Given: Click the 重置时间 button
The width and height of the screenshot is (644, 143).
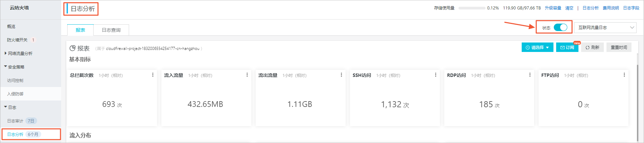Looking at the screenshot, I should tap(619, 48).
